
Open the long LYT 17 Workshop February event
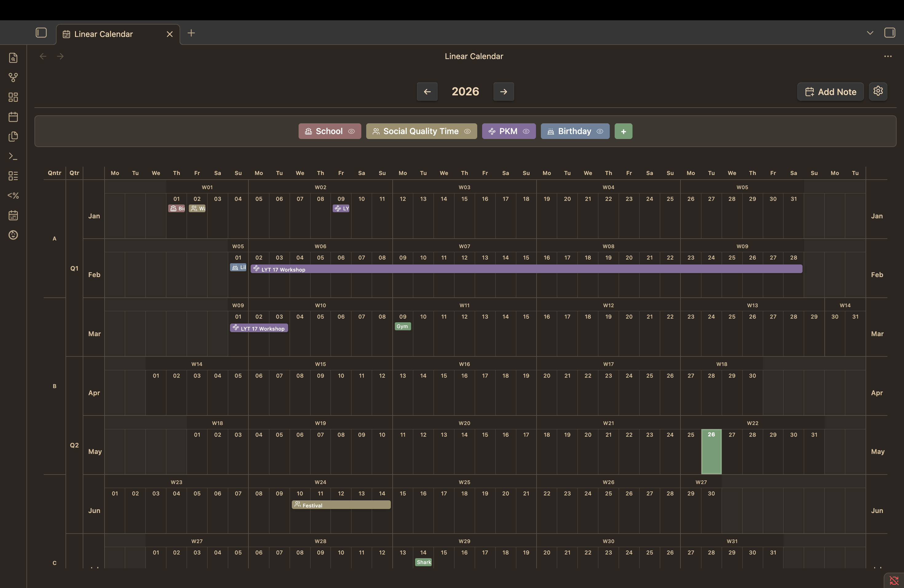[526, 269]
